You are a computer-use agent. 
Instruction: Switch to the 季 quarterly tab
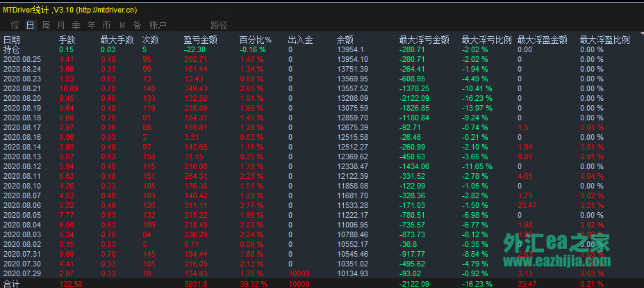coord(76,25)
